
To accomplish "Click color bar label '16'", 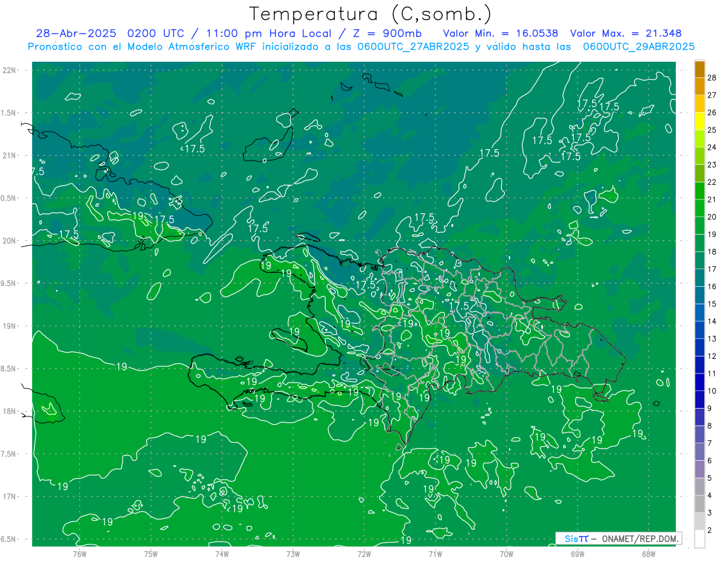I will click(712, 286).
